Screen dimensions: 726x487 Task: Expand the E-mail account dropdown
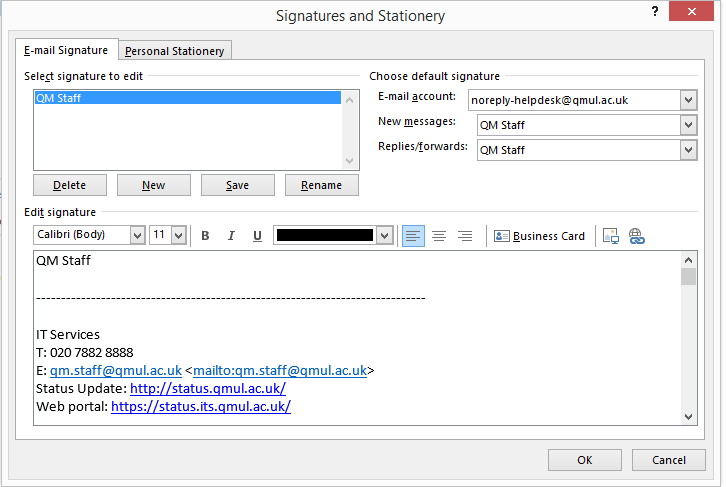click(687, 100)
